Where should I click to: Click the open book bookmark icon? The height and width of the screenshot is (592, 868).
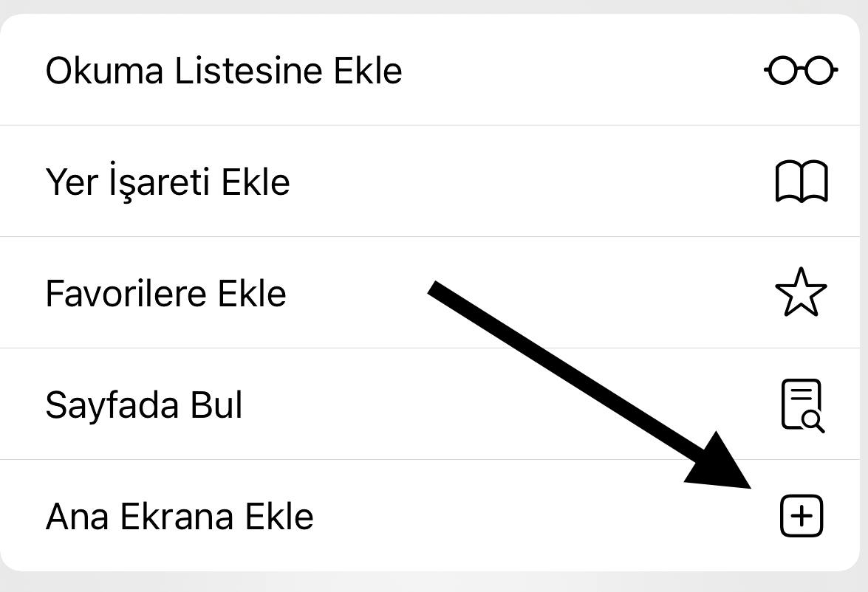802,182
